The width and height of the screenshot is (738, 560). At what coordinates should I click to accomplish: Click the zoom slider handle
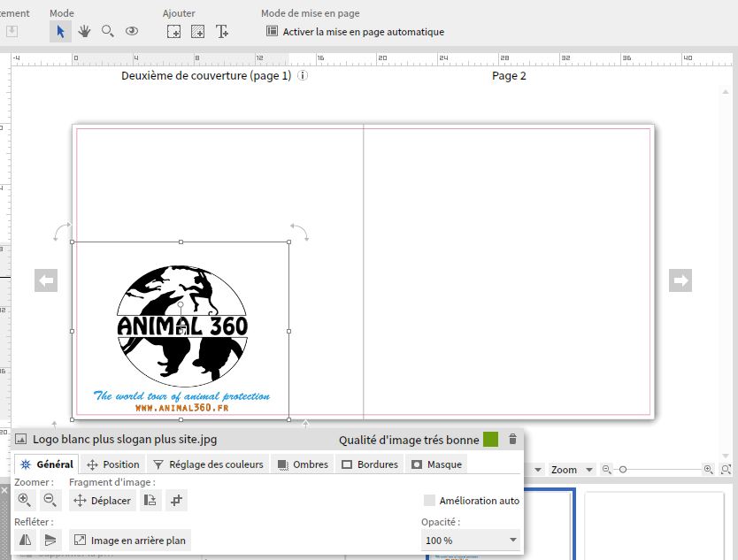[623, 470]
